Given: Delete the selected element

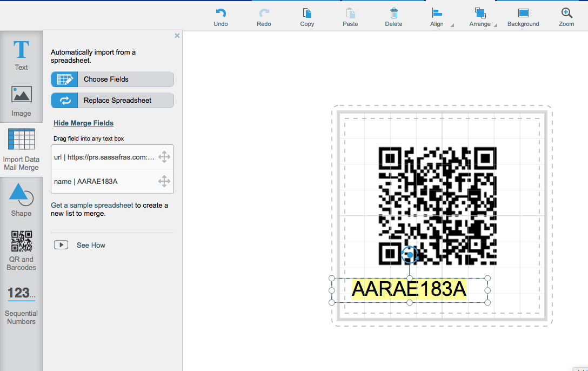Looking at the screenshot, I should [393, 17].
